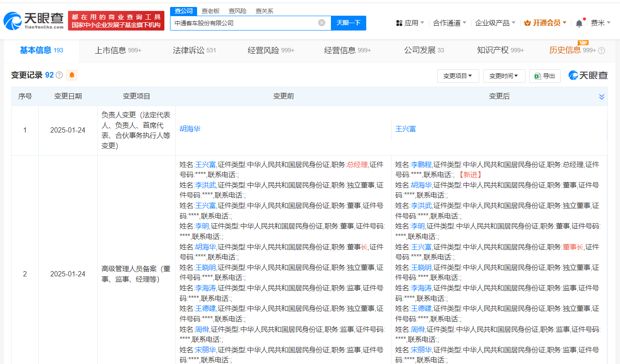The image size is (620, 364).
Task: Click help icon beside 历史信息 tab
Action: click(601, 51)
